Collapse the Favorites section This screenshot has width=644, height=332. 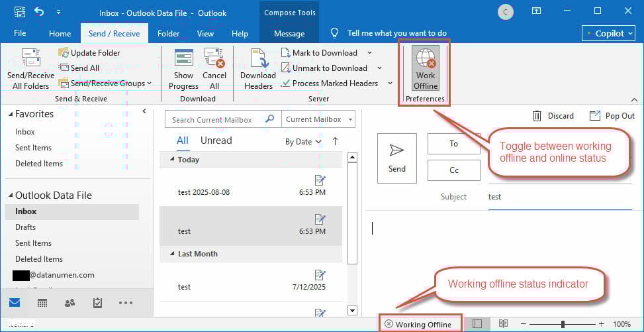click(11, 115)
